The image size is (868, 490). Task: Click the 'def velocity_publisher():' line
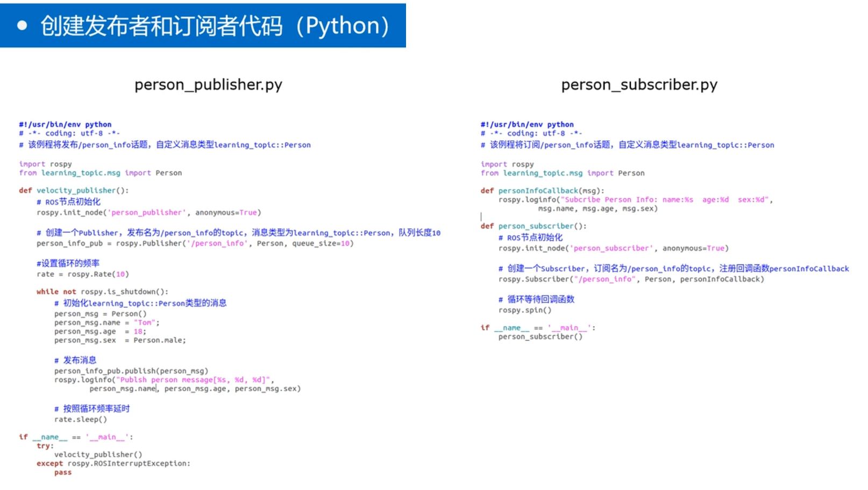74,190
